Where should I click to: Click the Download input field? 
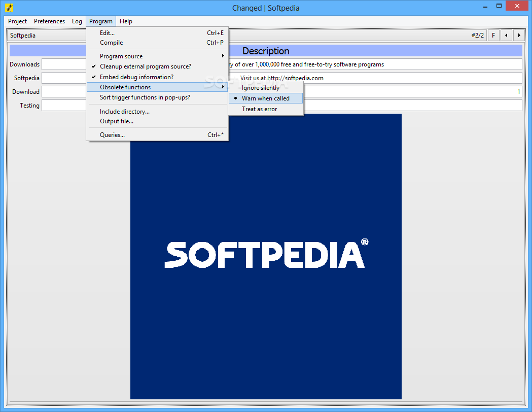pos(64,92)
